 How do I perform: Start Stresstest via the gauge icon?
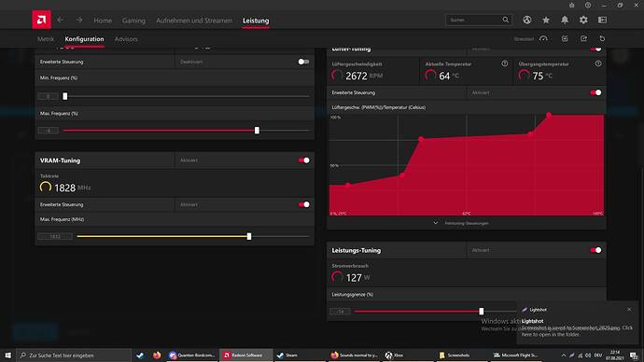[x=543, y=38]
